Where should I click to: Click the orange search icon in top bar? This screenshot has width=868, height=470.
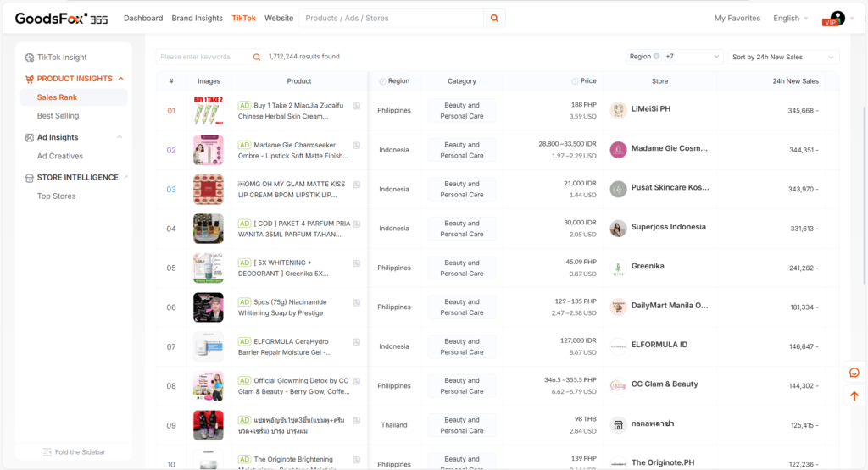(x=494, y=18)
